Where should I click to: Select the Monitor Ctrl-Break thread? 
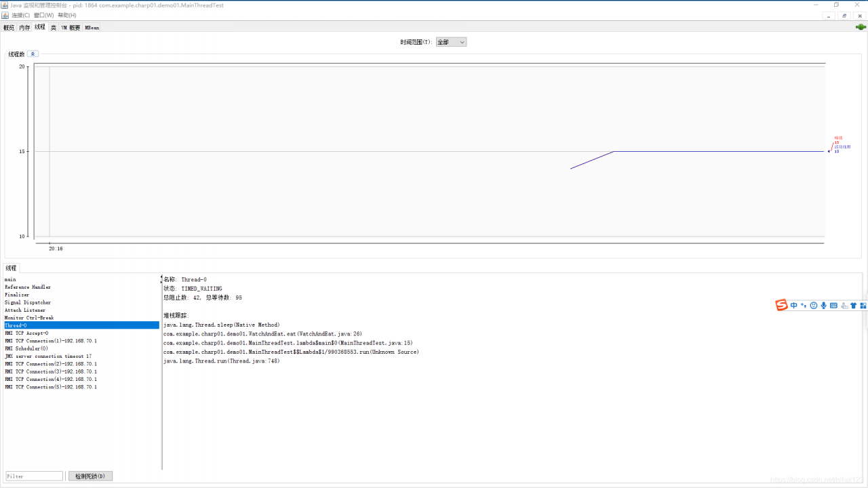pyautogui.click(x=81, y=318)
